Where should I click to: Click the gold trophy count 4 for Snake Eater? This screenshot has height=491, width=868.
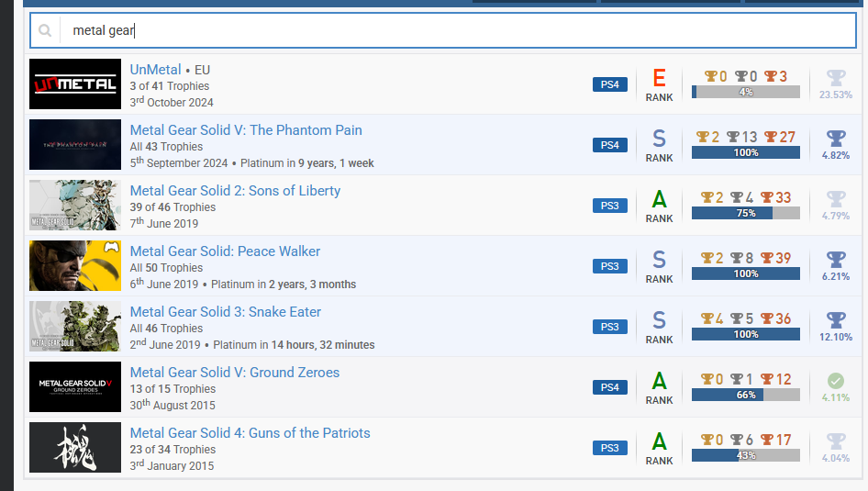[712, 318]
